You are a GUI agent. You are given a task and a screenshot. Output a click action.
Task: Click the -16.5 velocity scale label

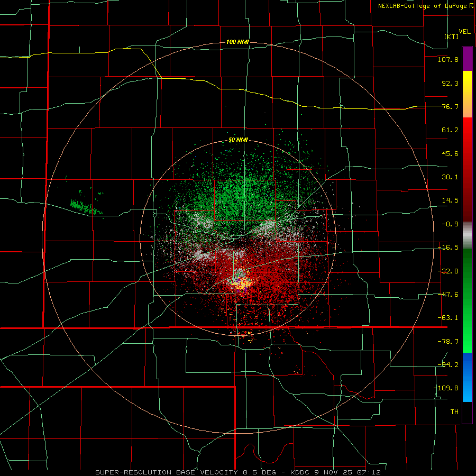click(448, 248)
